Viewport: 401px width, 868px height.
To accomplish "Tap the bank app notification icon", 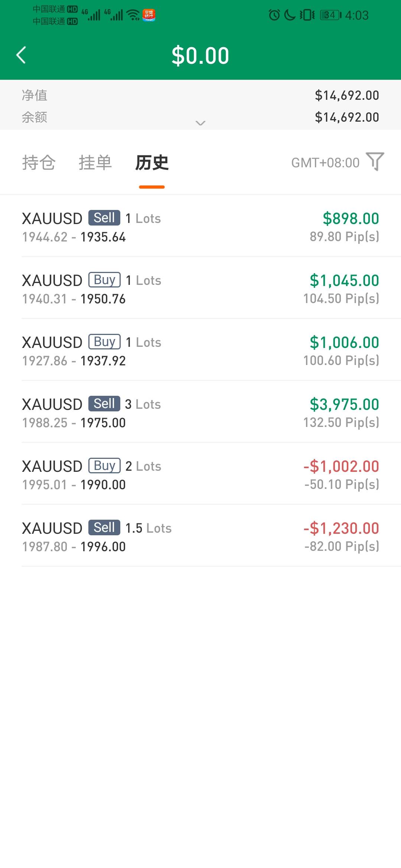I will click(x=149, y=15).
